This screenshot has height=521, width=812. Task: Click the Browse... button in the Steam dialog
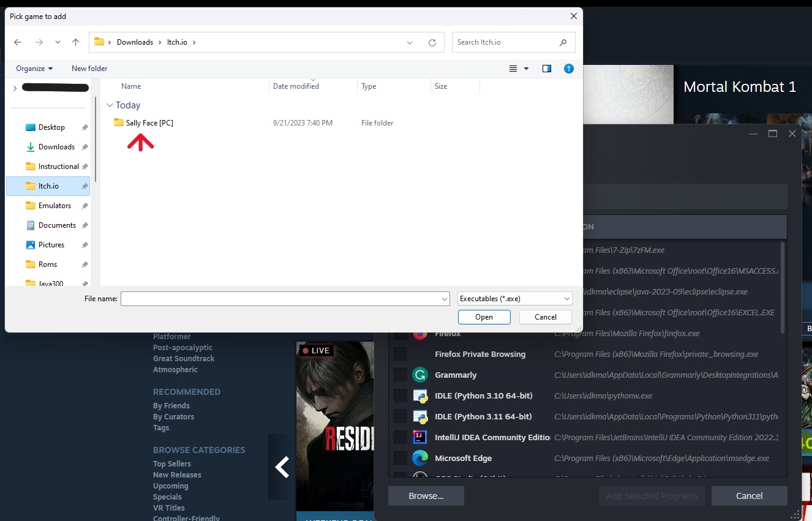[426, 496]
